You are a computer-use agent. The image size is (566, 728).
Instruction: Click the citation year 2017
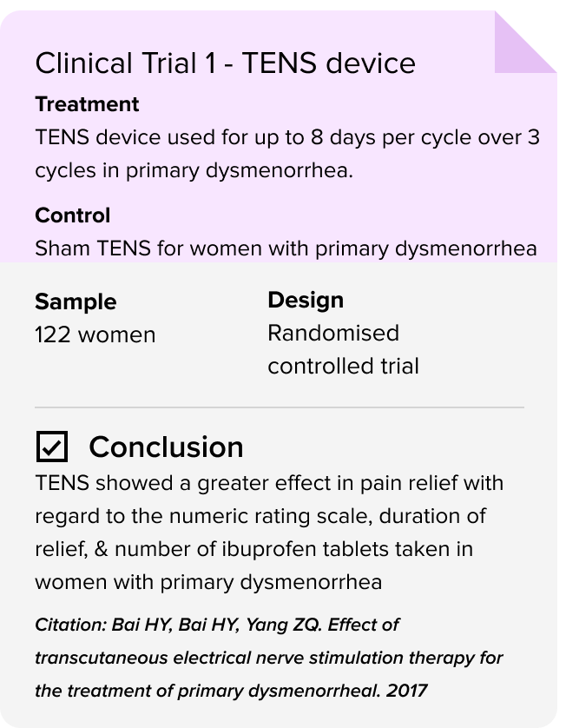coord(406,691)
